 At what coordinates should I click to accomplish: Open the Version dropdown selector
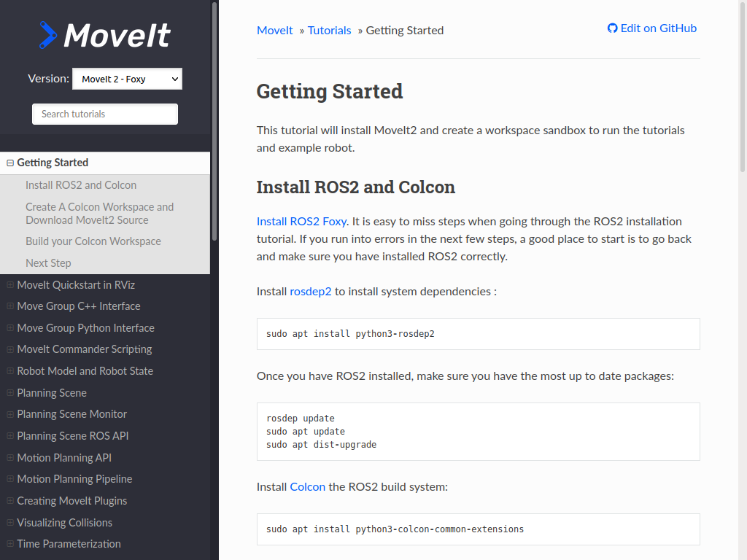127,79
